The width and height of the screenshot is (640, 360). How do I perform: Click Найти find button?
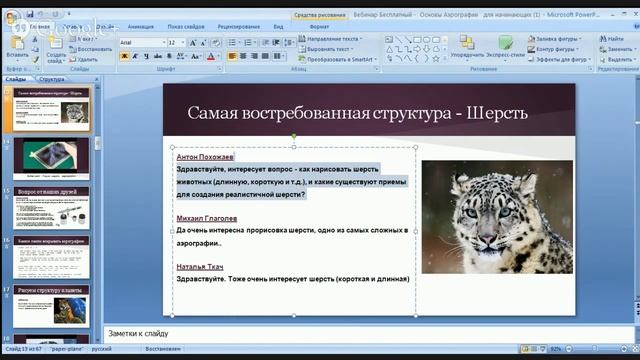[611, 39]
